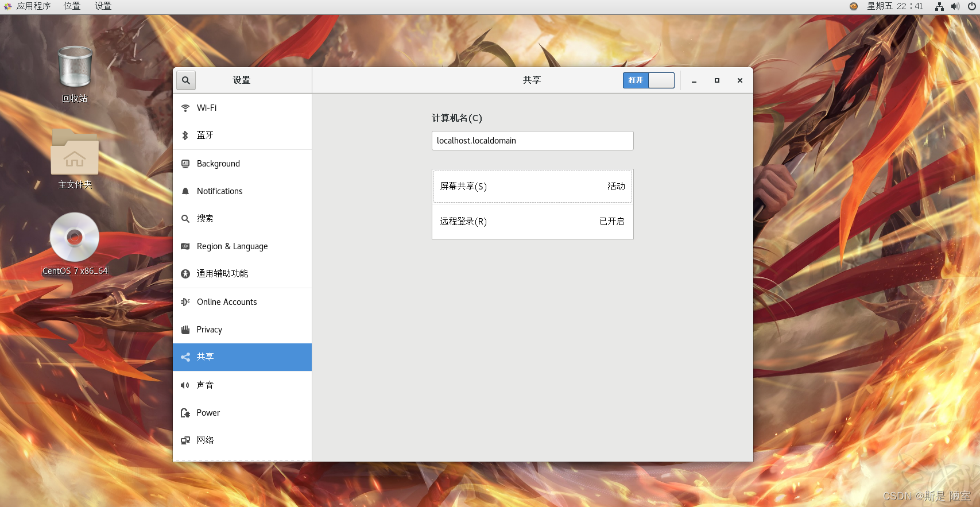
Task: Open 屏幕共享(S) screen sharing row
Action: pyautogui.click(x=533, y=187)
